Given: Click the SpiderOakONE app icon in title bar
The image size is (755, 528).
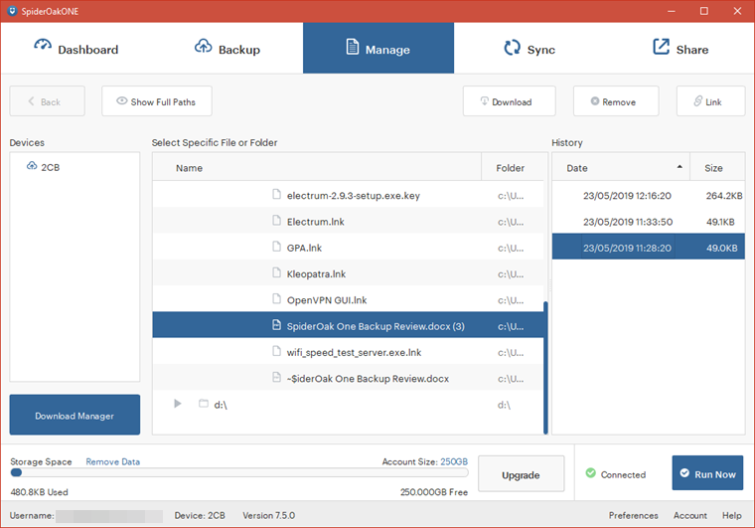Looking at the screenshot, I should point(13,11).
